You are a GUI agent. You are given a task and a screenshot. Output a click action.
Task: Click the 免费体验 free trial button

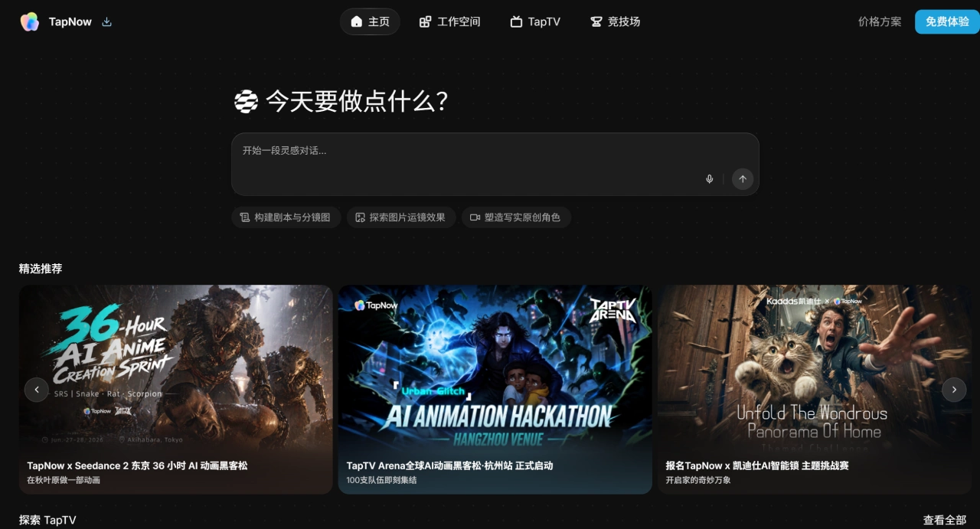pos(947,21)
